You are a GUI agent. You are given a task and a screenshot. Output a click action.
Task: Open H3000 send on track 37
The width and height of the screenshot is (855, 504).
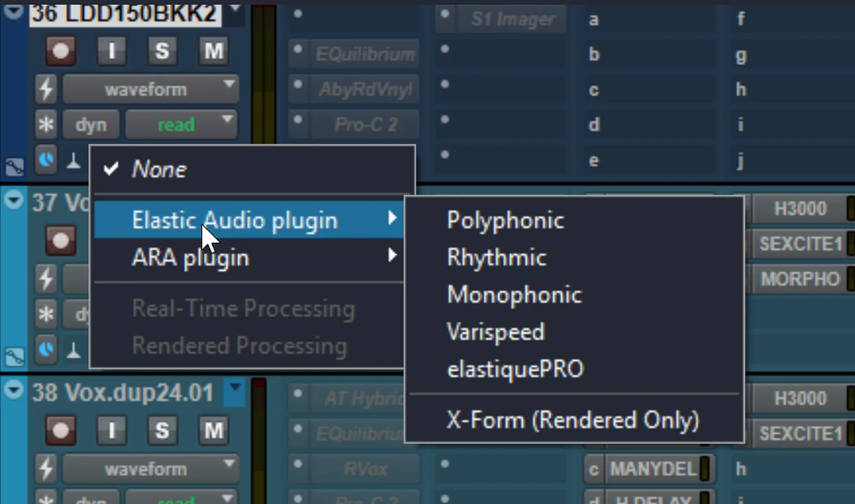[x=800, y=209]
